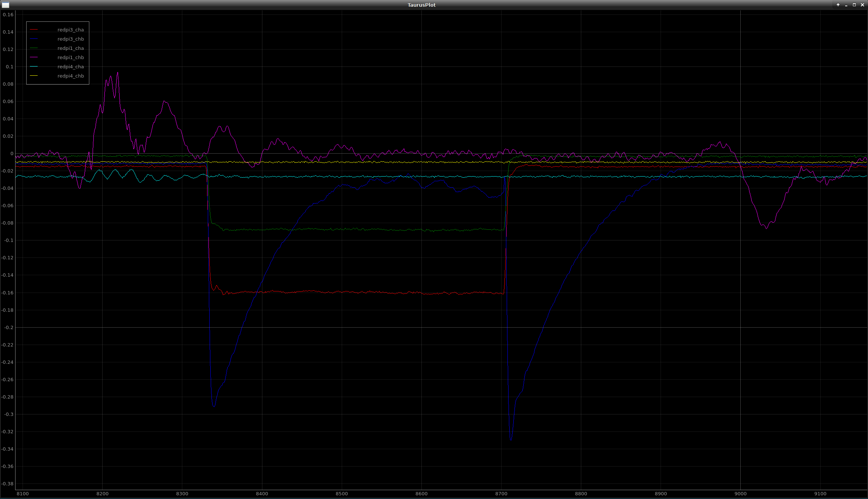The image size is (868, 499).
Task: Click the -0.2 tick on y-axis
Action: coord(8,328)
